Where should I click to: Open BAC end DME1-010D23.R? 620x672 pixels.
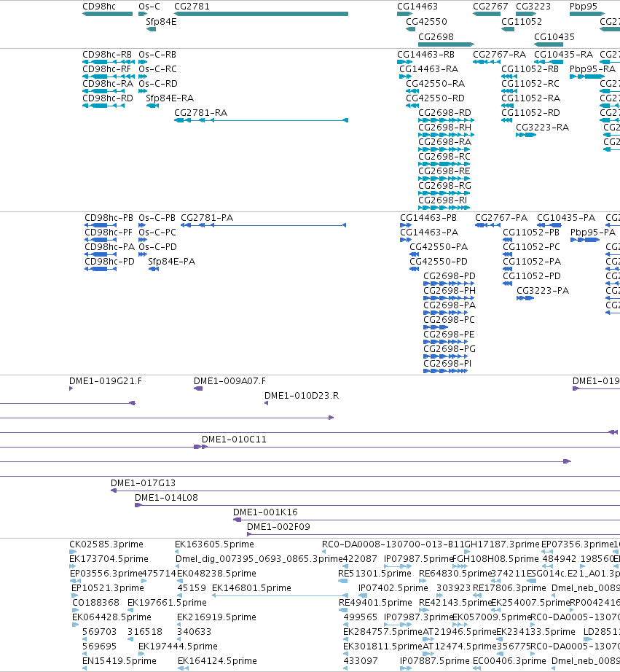[x=266, y=403]
